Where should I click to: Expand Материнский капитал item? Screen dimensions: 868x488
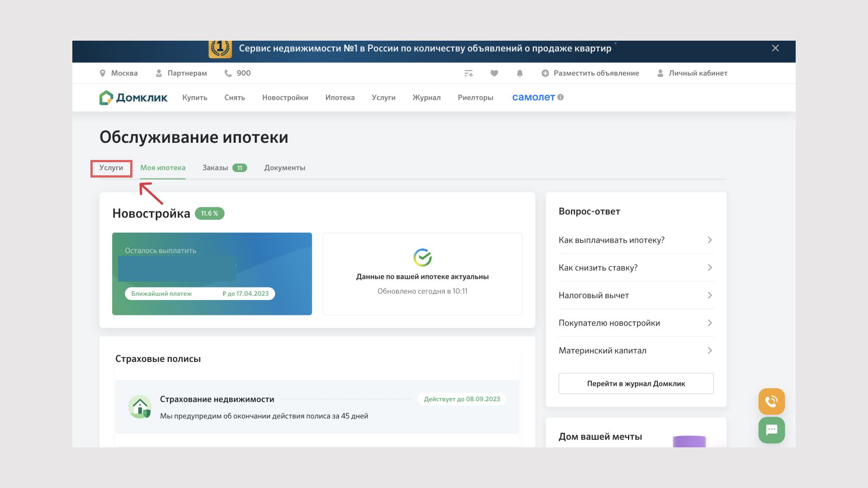click(x=636, y=350)
